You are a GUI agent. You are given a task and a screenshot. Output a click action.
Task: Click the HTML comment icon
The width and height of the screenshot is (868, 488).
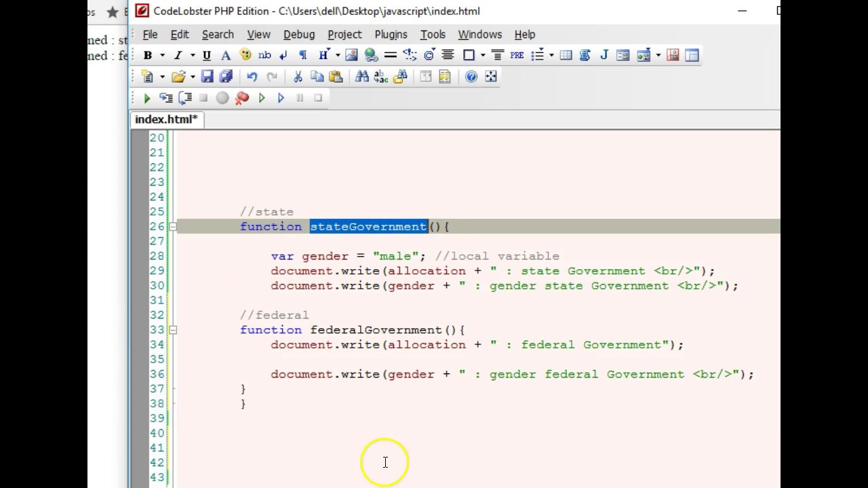click(x=410, y=56)
